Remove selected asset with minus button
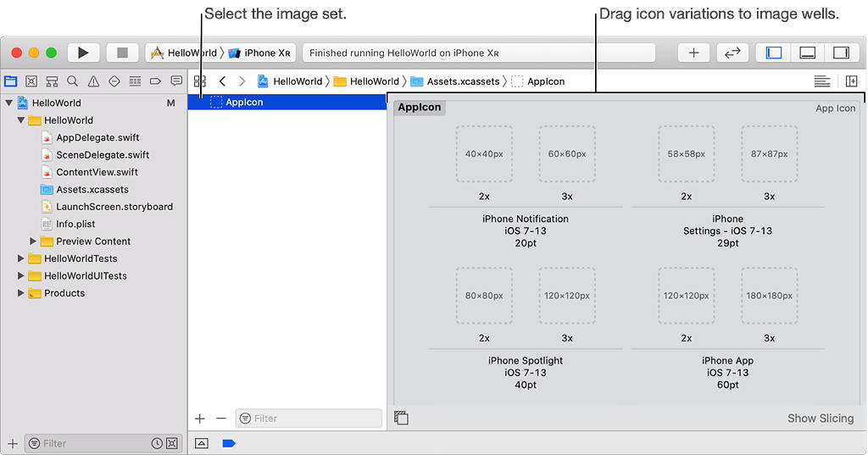The width and height of the screenshot is (868, 455). tap(221, 419)
